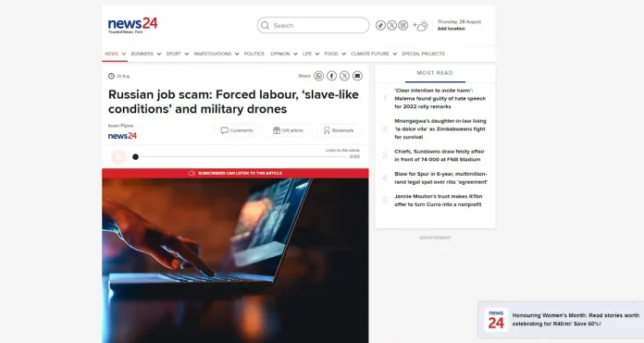The width and height of the screenshot is (644, 343).
Task: Click the Comments button
Action: [x=237, y=130]
